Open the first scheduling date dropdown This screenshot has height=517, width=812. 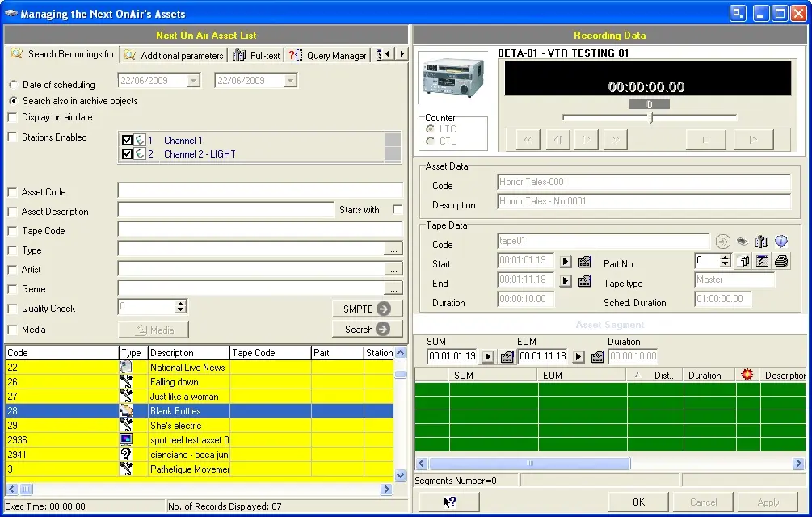click(193, 81)
